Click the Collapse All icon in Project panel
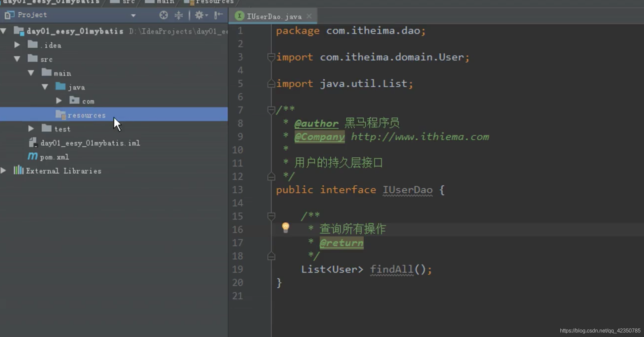The height and width of the screenshot is (337, 644). click(179, 15)
